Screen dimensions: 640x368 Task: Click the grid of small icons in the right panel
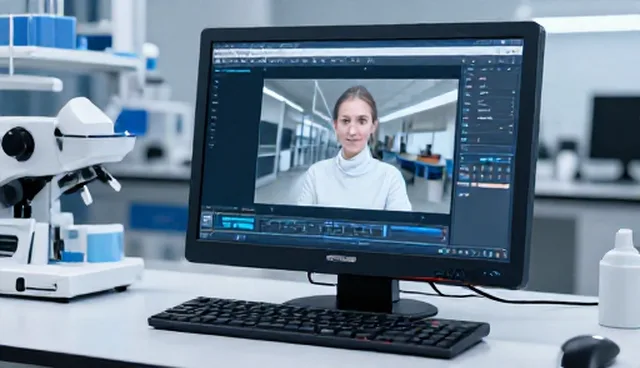coord(485,173)
